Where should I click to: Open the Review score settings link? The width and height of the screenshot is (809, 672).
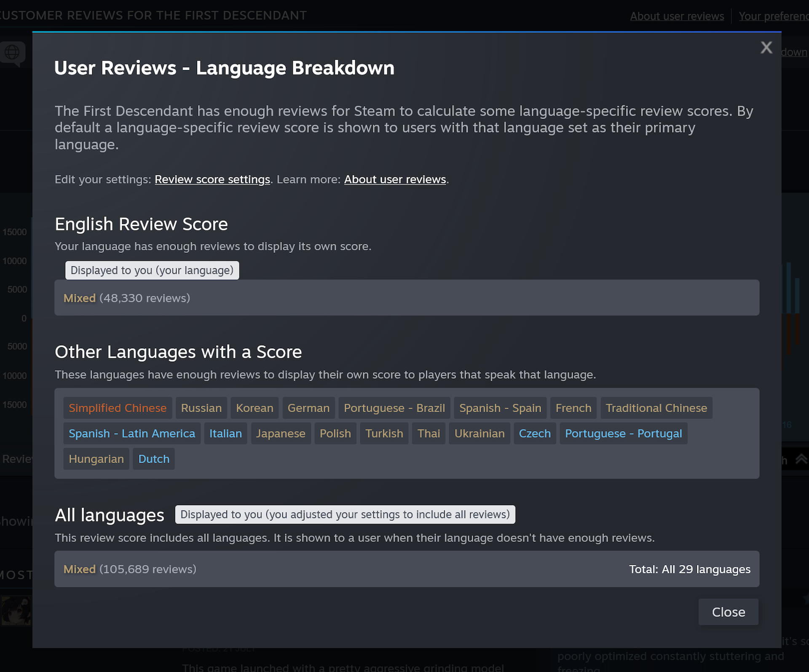(212, 179)
